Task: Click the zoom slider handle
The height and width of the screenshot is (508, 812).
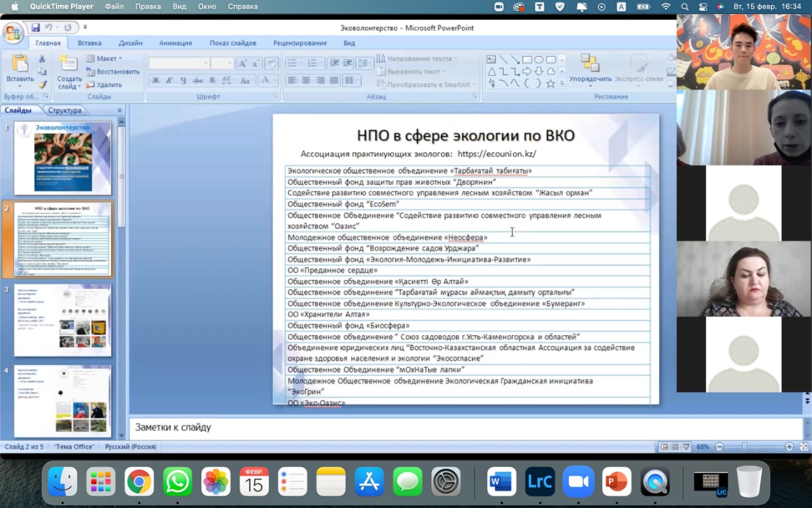Action: (x=744, y=446)
